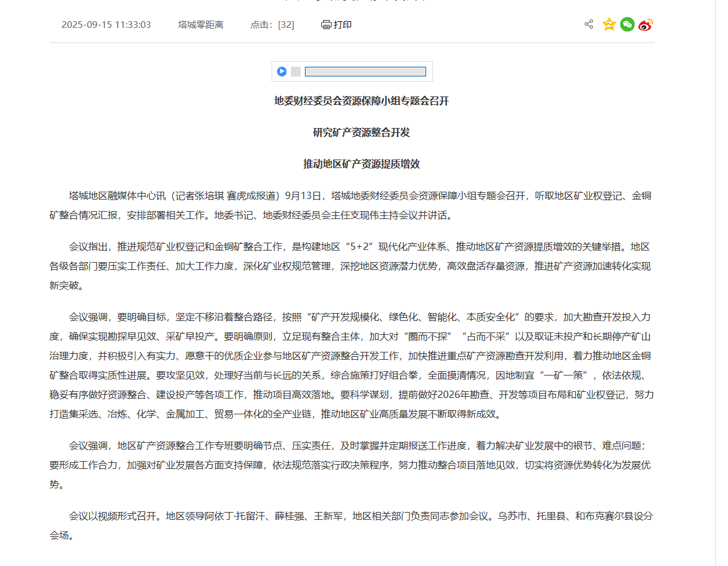Click paragraph starting 塔城地区融媒体中心讯

(352, 206)
